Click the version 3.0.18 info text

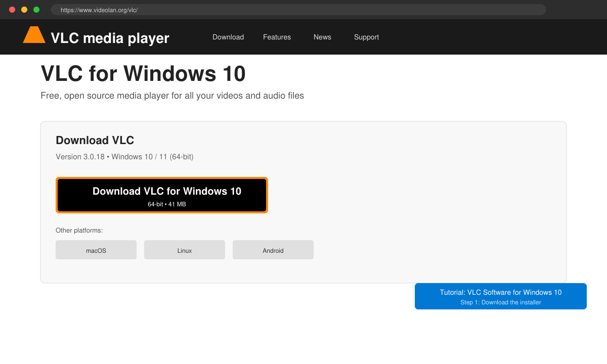pos(124,157)
